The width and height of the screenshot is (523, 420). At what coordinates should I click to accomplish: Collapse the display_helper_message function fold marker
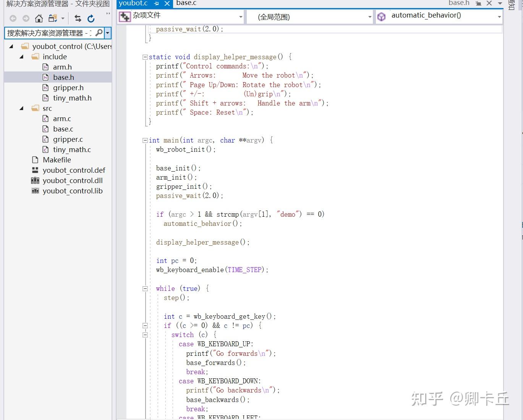pos(145,57)
